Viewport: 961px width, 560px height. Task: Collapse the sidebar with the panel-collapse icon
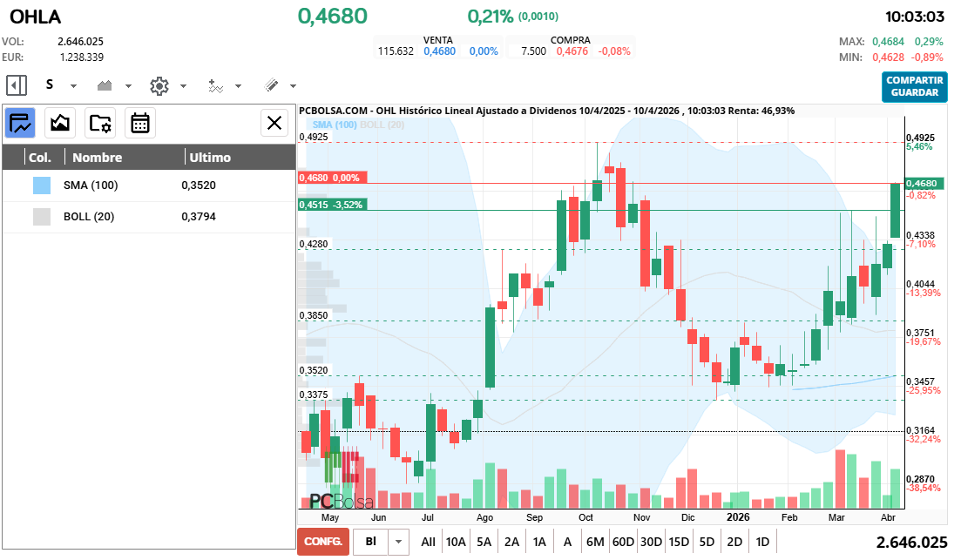click(16, 85)
